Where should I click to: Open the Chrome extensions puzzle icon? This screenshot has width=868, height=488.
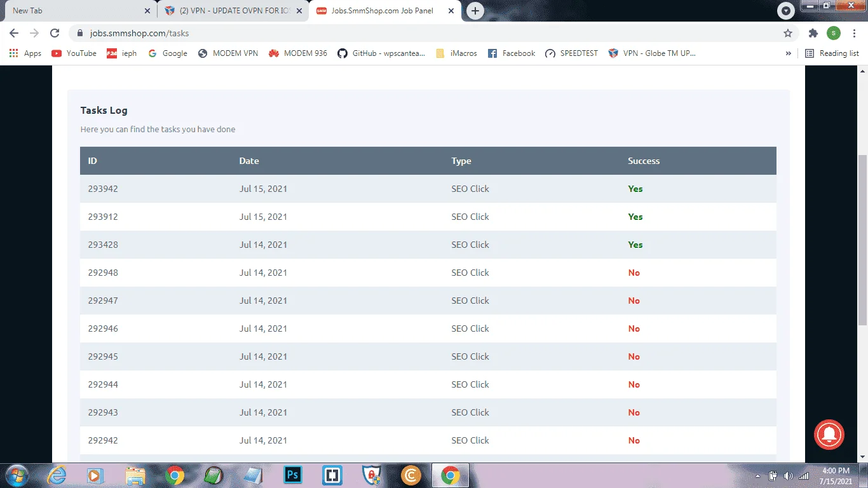tap(813, 33)
